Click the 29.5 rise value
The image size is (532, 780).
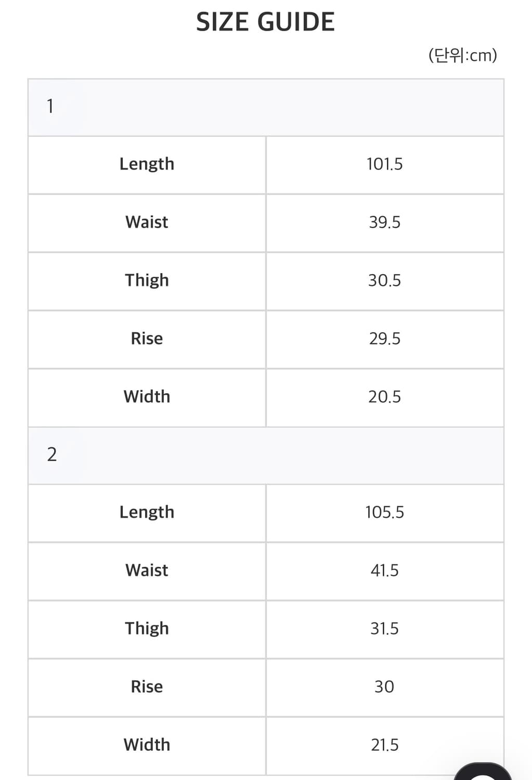click(384, 339)
